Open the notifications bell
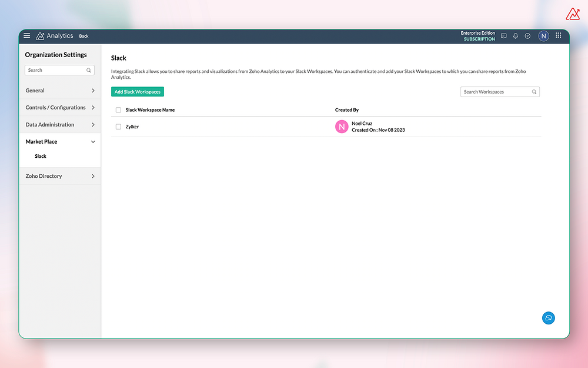 tap(516, 36)
